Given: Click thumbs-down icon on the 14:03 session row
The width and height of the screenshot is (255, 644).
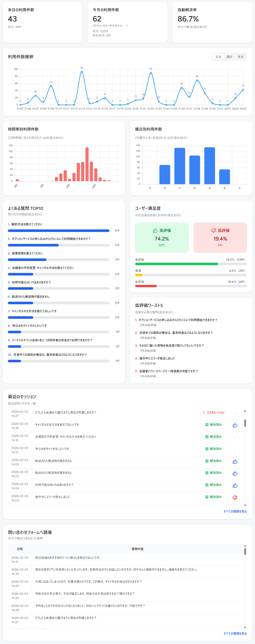Looking at the screenshot, I should 235,498.
